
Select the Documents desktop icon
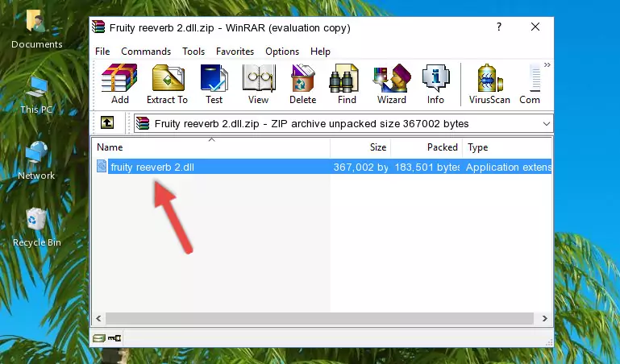pos(37,30)
